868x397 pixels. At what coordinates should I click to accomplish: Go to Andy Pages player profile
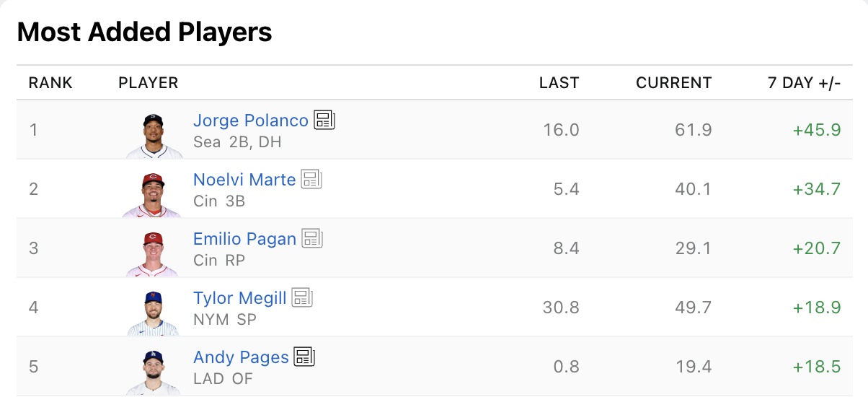(241, 357)
